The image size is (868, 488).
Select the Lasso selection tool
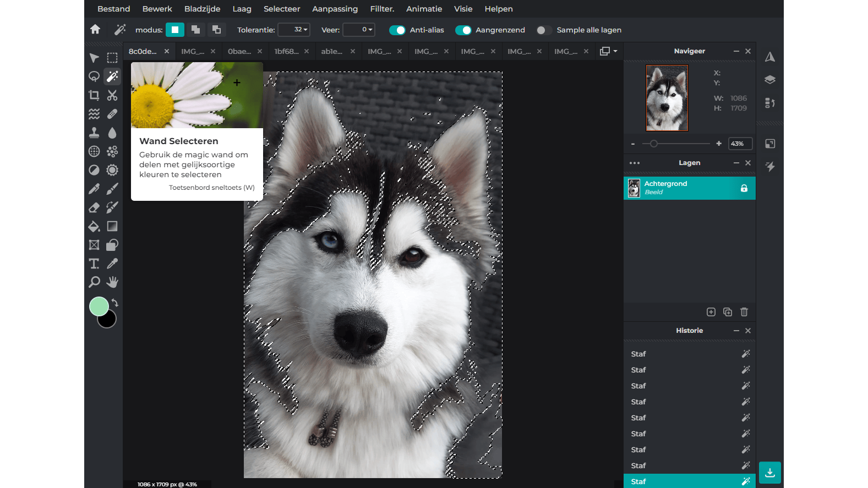[x=94, y=76]
